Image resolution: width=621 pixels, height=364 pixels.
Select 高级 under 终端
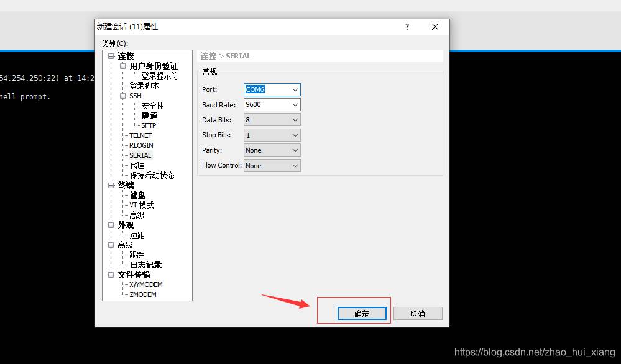tap(137, 215)
